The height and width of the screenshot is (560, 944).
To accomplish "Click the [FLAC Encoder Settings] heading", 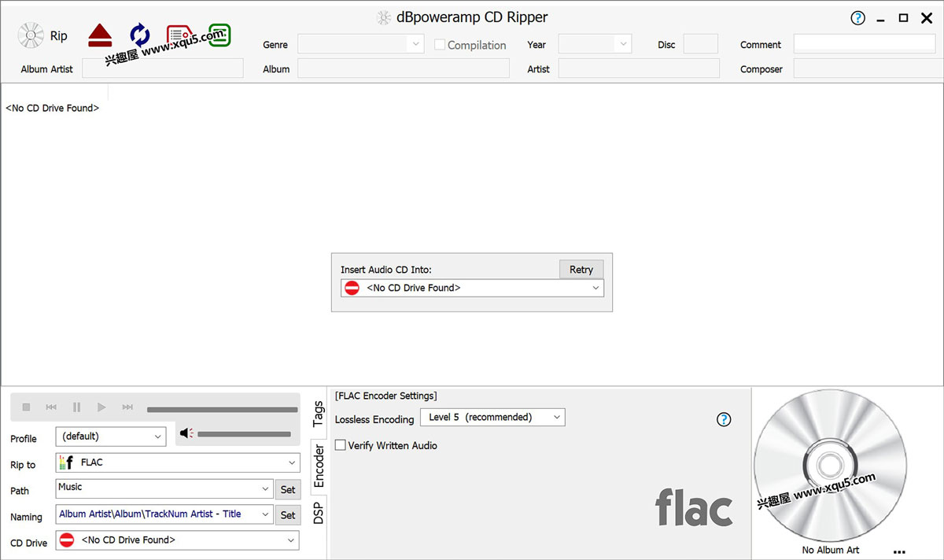I will [x=386, y=396].
